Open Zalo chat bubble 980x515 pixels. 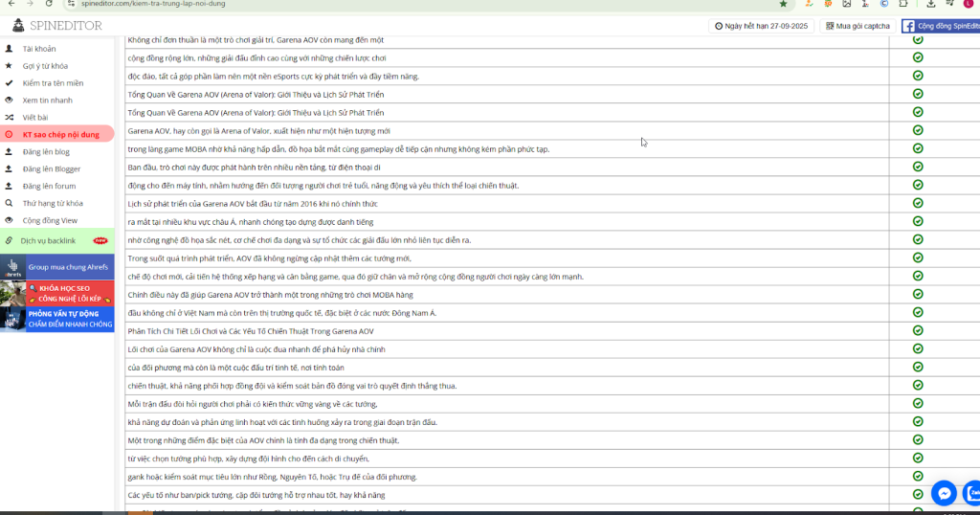point(973,493)
